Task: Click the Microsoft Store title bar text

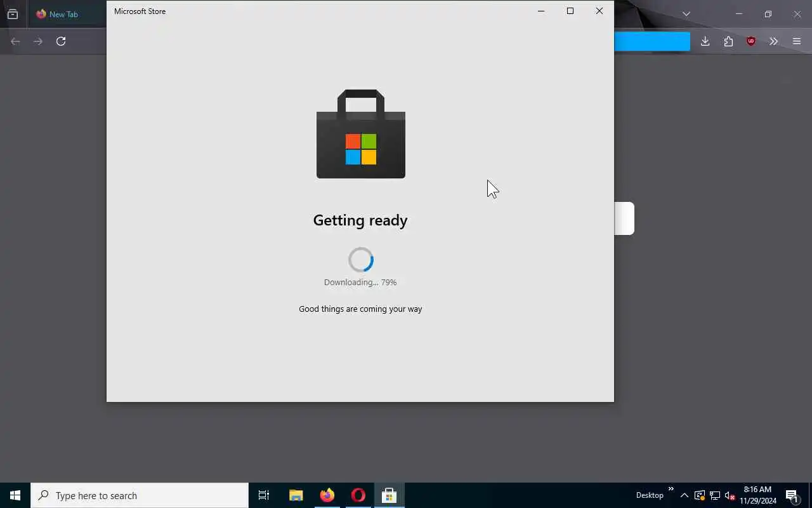Action: point(140,11)
